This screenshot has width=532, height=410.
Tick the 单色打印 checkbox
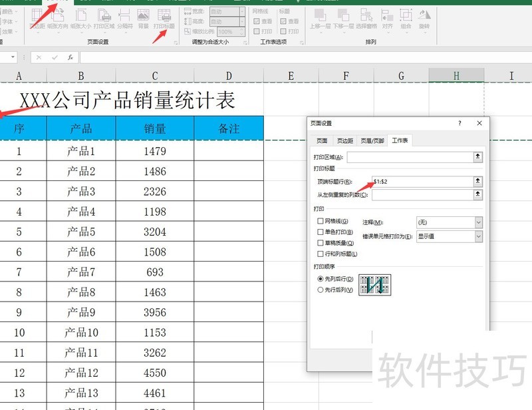[x=321, y=232]
